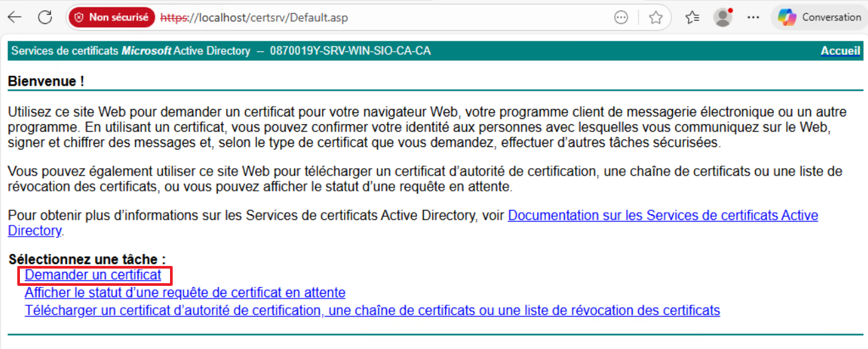The height and width of the screenshot is (349, 868).
Task: Open the circled three-dots icon in address bar
Action: [x=621, y=18]
